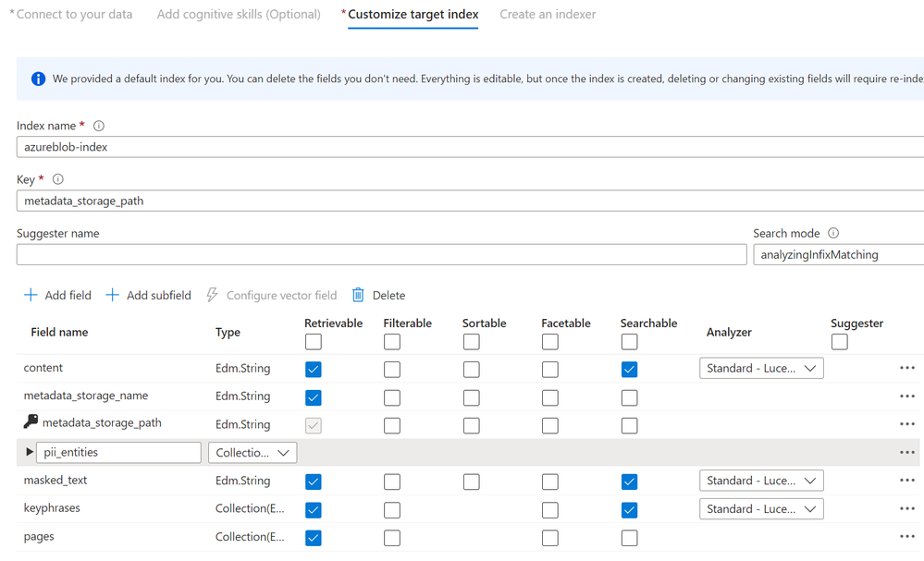Click the Delete trash icon

pos(358,295)
